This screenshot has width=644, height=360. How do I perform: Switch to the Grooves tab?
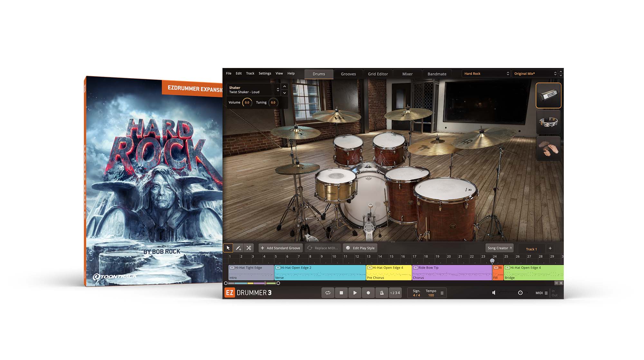348,74
